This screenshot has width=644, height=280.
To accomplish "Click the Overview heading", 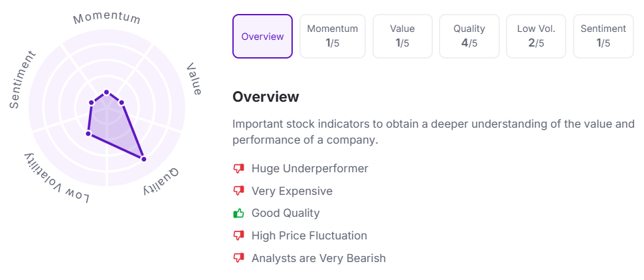I will click(266, 97).
